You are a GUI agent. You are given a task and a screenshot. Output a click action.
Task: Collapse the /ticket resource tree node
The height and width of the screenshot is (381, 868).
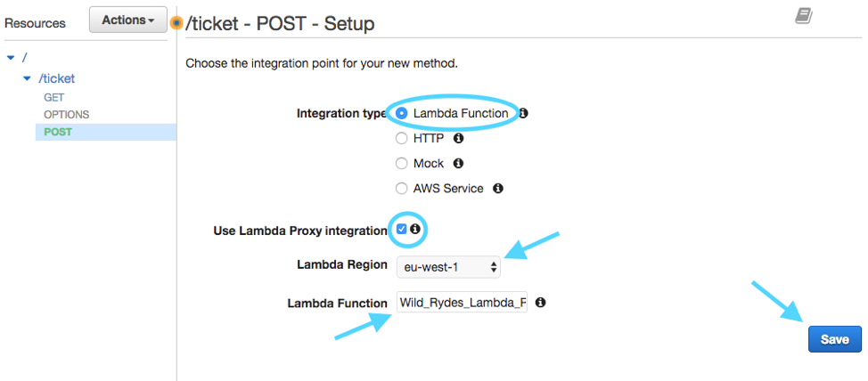[27, 79]
